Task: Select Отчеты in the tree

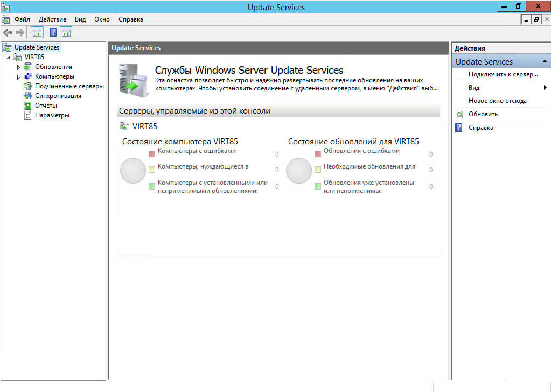Action: click(x=46, y=106)
